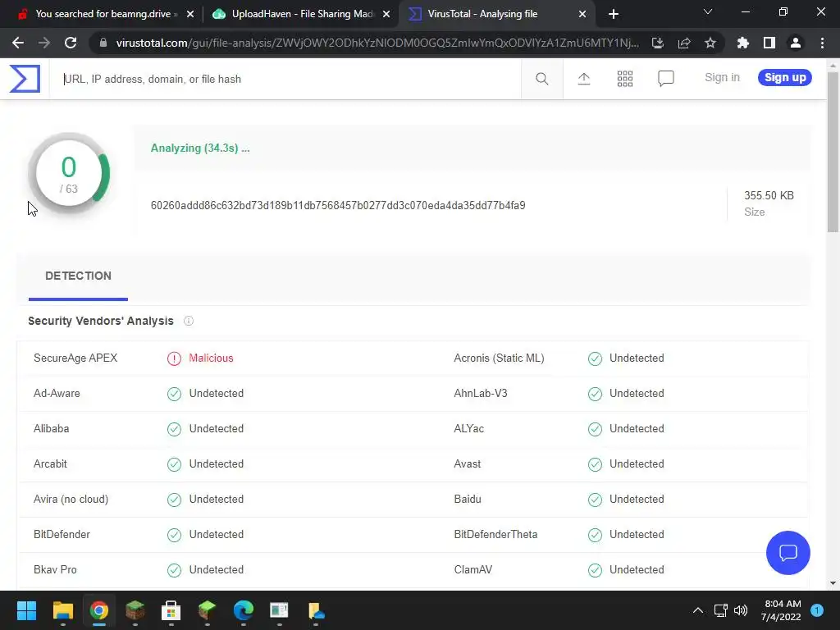Click the site lock icon in address bar

pos(103,43)
